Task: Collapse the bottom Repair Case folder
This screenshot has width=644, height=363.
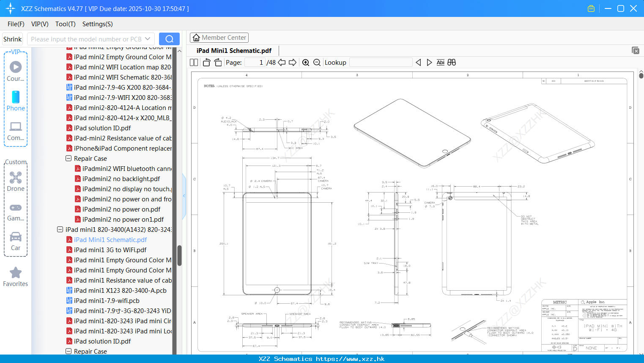Action: (69, 351)
